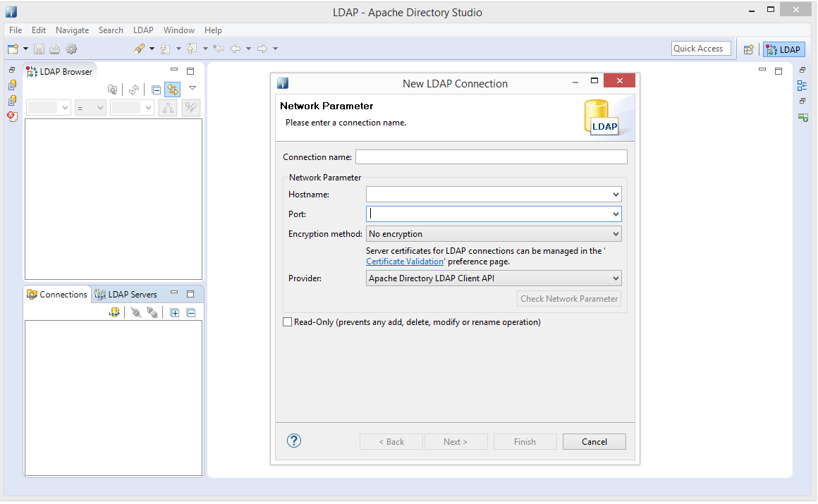Select the LDAP perspective toggle button

click(x=783, y=49)
